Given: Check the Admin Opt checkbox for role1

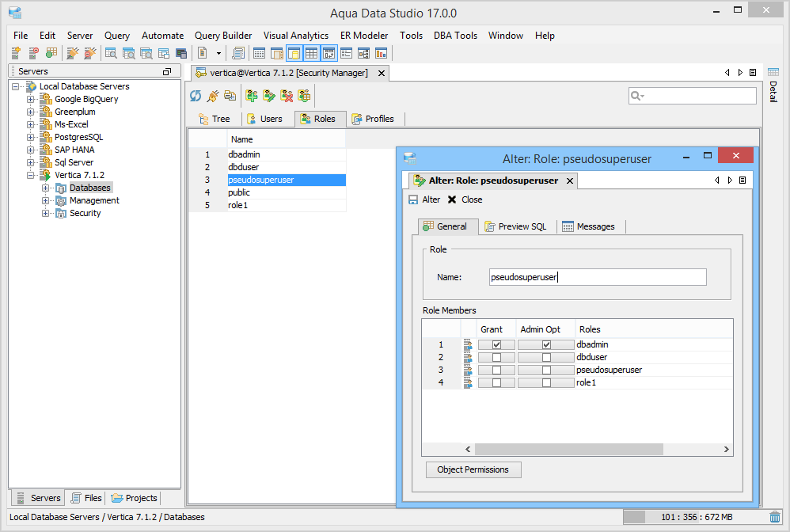Looking at the screenshot, I should (546, 382).
